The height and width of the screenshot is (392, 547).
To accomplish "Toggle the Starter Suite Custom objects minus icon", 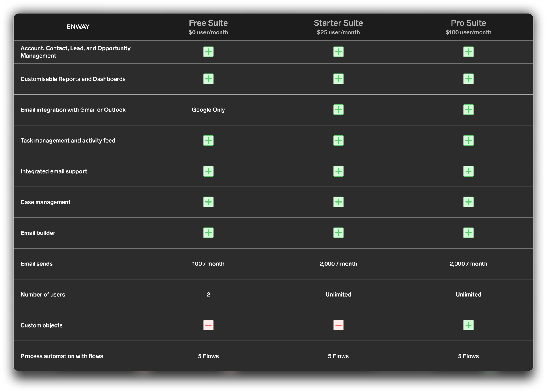I will point(338,325).
